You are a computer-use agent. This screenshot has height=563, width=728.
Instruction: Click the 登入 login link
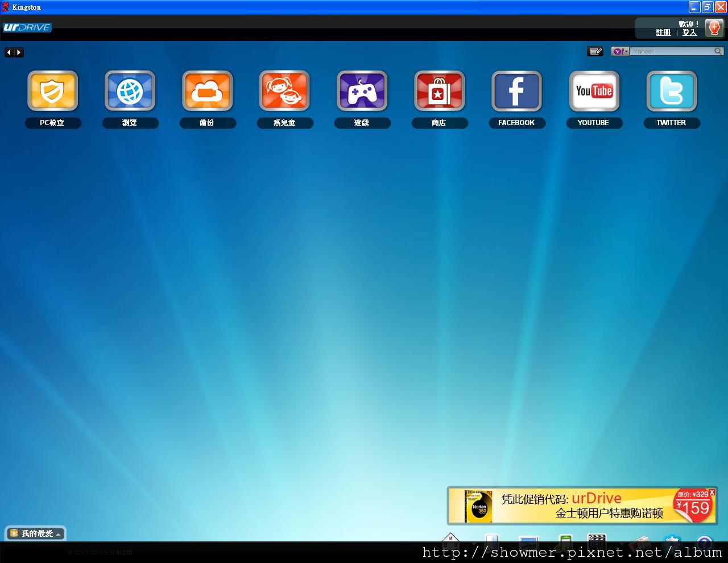(689, 32)
